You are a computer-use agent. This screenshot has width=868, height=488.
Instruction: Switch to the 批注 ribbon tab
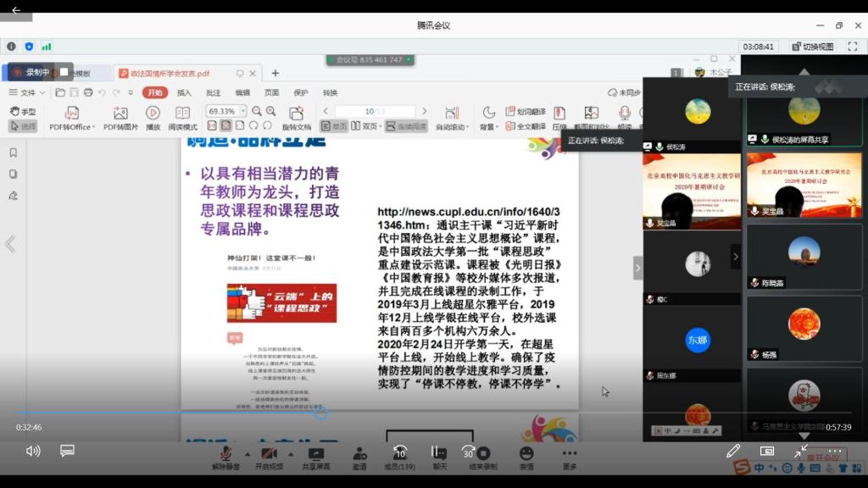214,92
